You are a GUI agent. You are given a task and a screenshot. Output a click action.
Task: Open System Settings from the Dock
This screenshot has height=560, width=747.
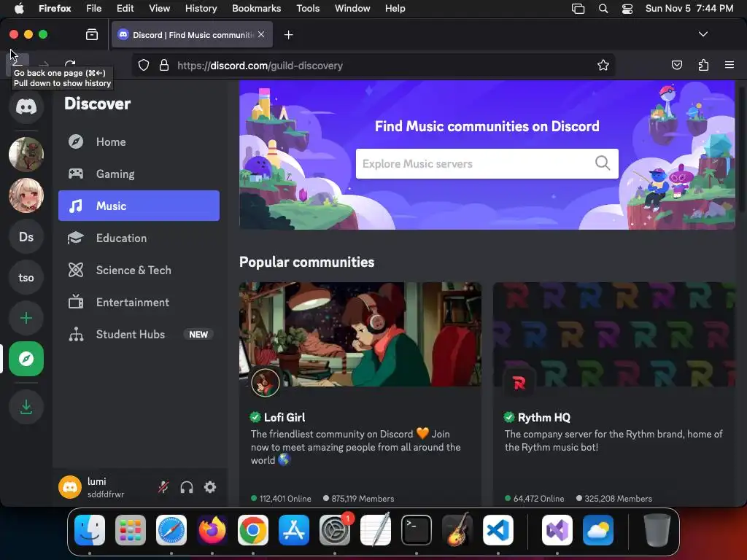coord(334,530)
